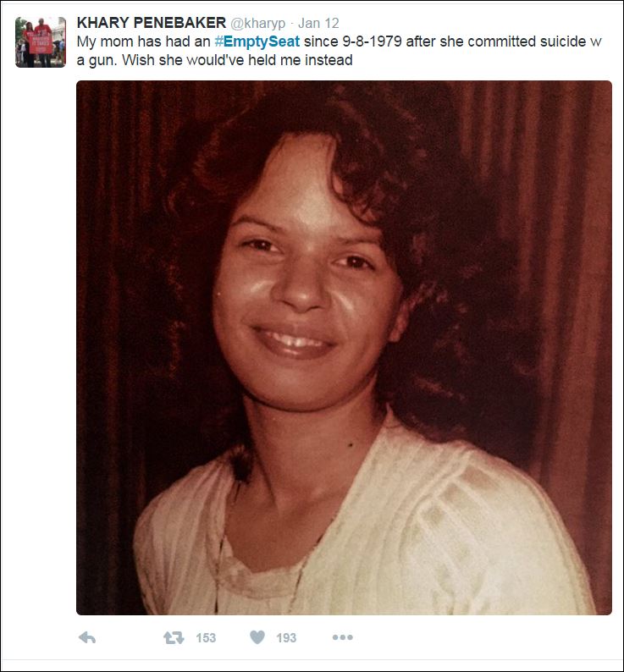The image size is (624, 672).
Task: Select the line "Wish she would've held me instead"
Action: pos(237,60)
